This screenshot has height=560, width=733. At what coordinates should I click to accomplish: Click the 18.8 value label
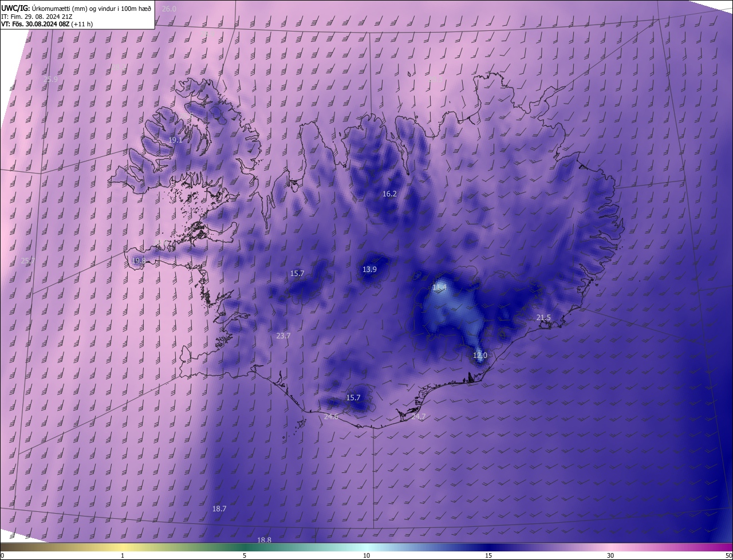[264, 540]
